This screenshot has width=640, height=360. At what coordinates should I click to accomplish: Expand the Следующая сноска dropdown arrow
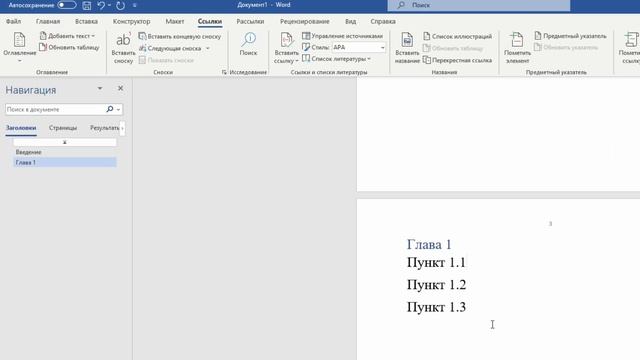click(208, 48)
